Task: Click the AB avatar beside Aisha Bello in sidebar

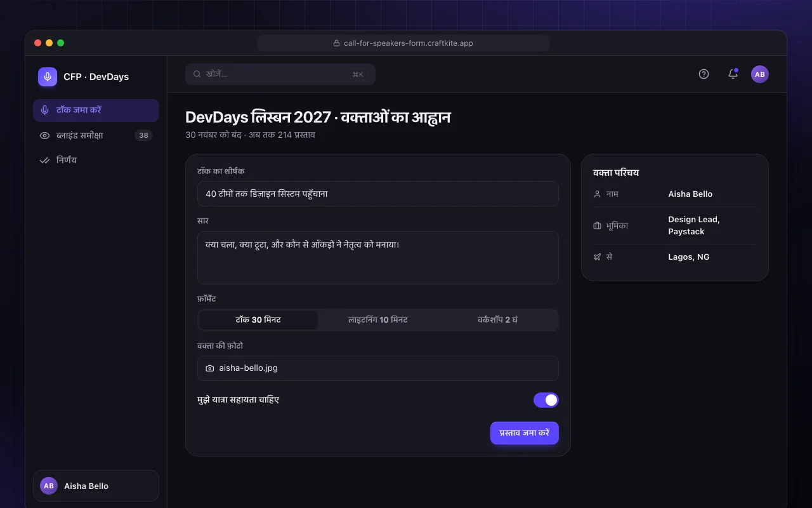Action: point(49,486)
